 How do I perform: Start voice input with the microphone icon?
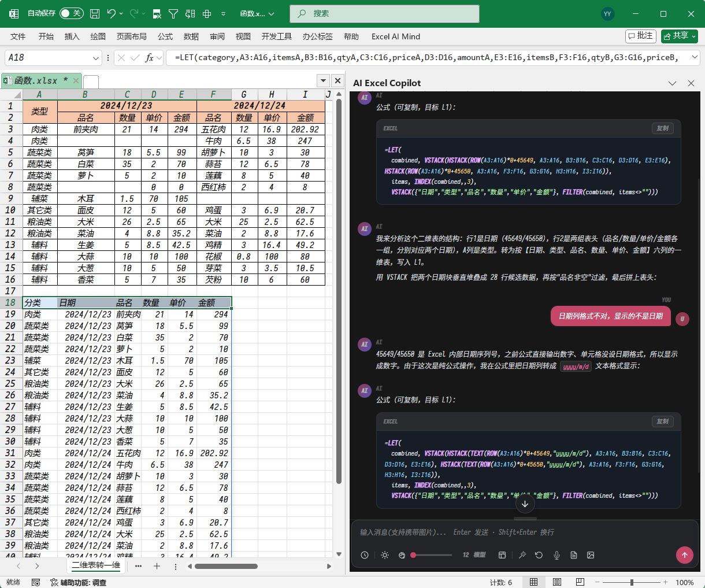click(x=556, y=555)
